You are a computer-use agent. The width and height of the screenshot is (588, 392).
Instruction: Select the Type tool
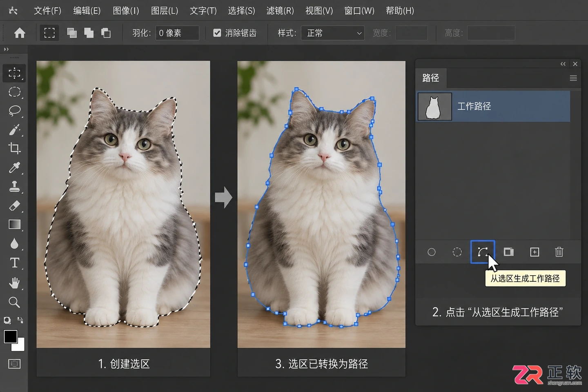14,263
